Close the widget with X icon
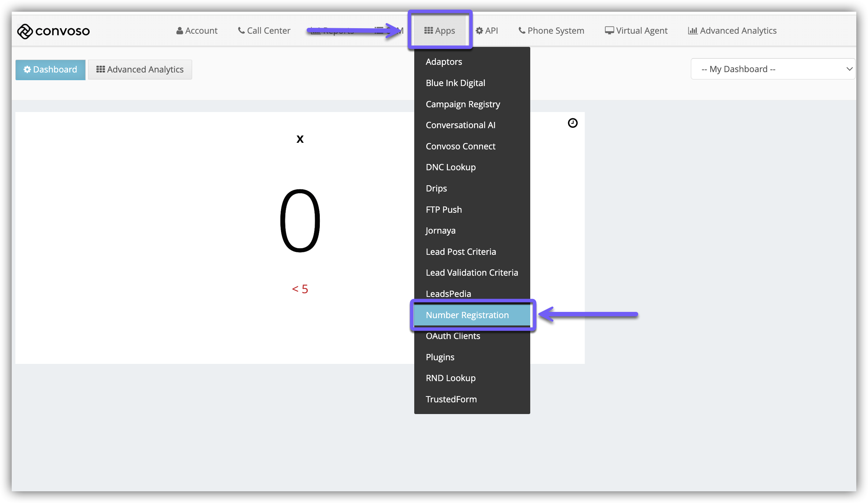Screen dimensions: 868x503 (x=300, y=139)
